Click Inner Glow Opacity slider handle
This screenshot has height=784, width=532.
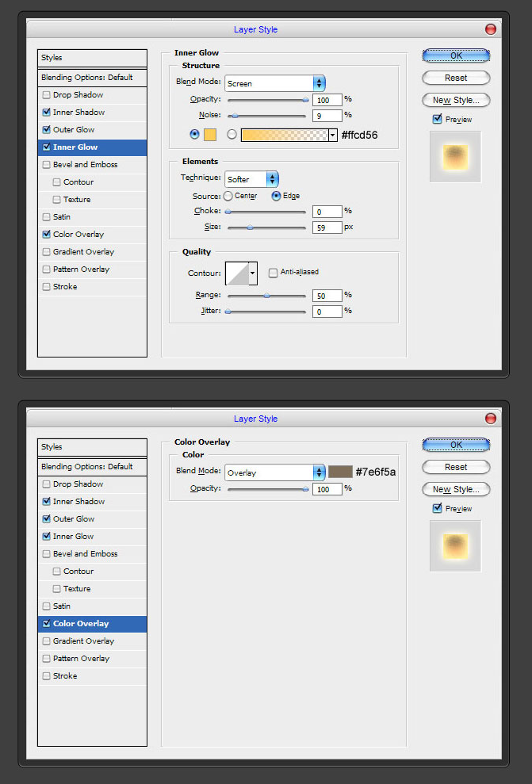(x=305, y=100)
